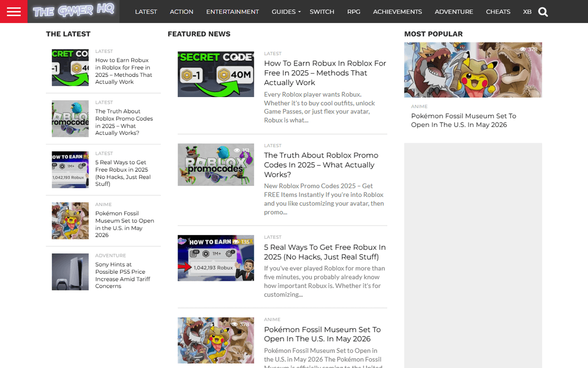Click Adventure category label above Sony article
Image resolution: width=588 pixels, height=368 pixels.
point(111,255)
